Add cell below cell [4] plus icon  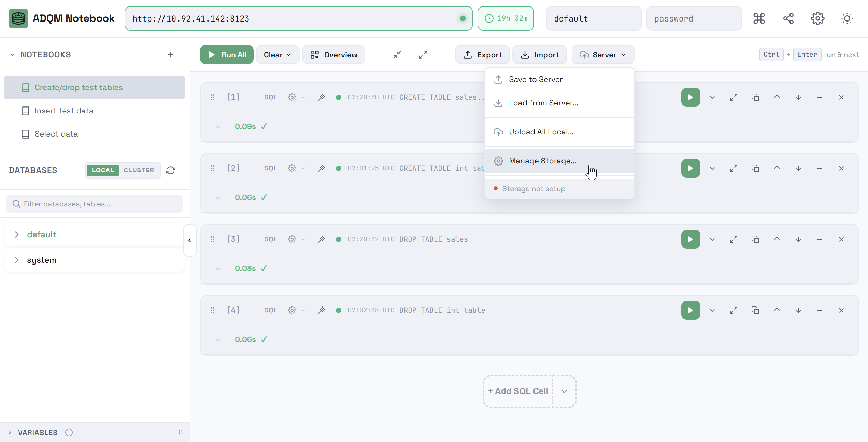point(820,310)
